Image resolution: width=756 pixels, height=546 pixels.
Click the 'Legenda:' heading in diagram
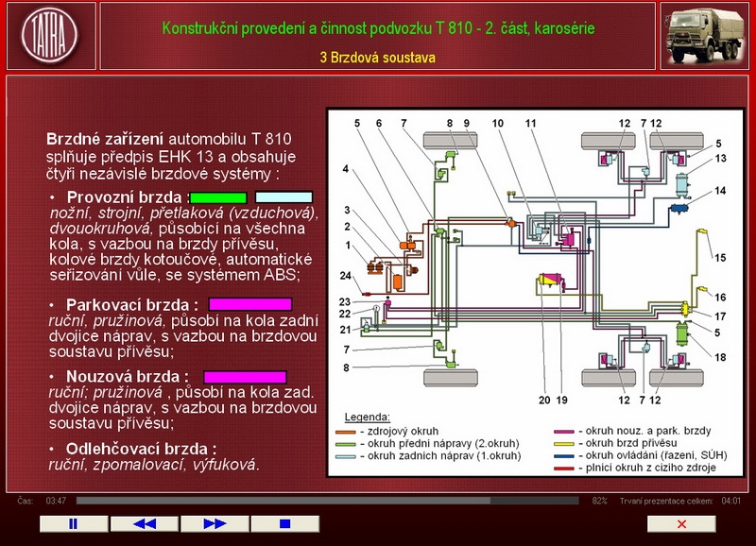pyautogui.click(x=368, y=417)
